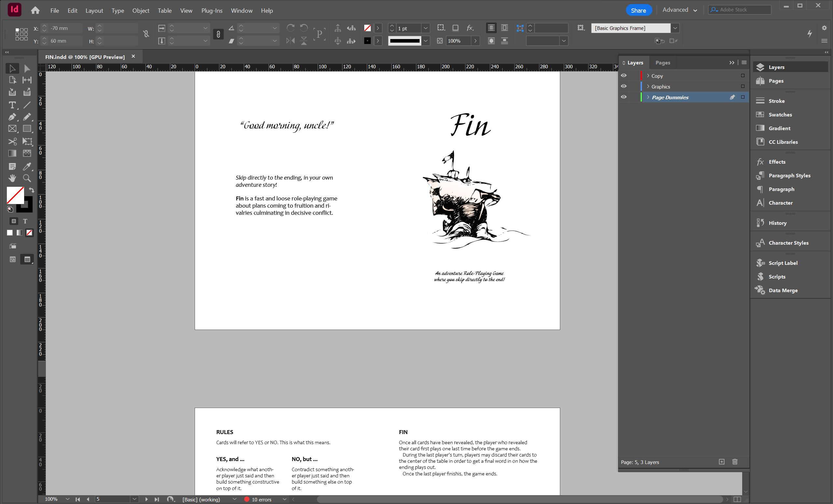
Task: Open the 10 errors preflight indicator
Action: [x=261, y=499]
